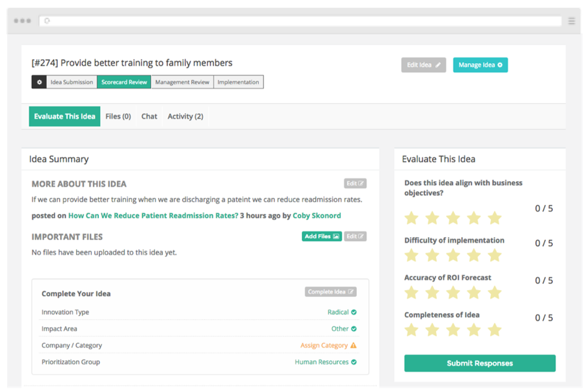
Task: Click the Manage Idea button
Action: (x=480, y=65)
